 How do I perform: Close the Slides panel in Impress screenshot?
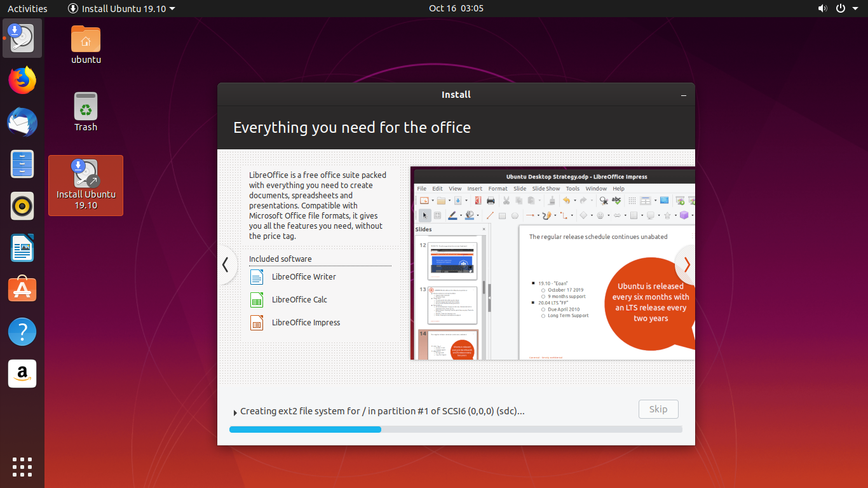point(484,229)
